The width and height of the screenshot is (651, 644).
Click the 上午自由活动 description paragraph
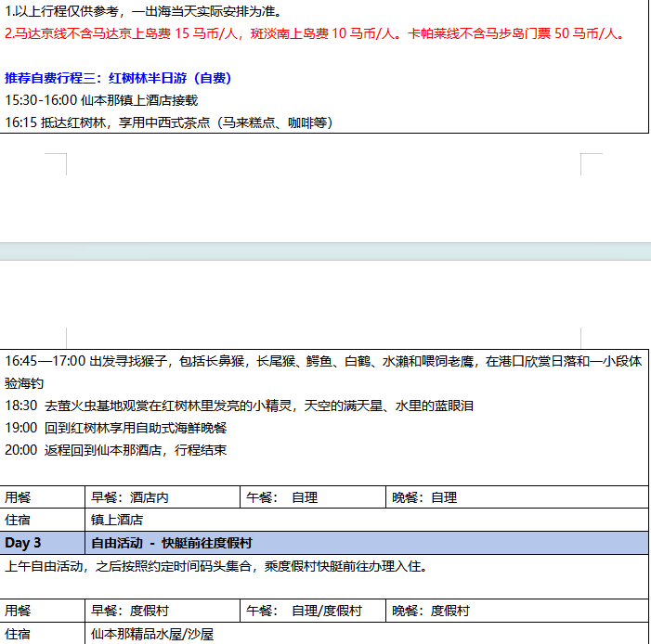[215, 566]
